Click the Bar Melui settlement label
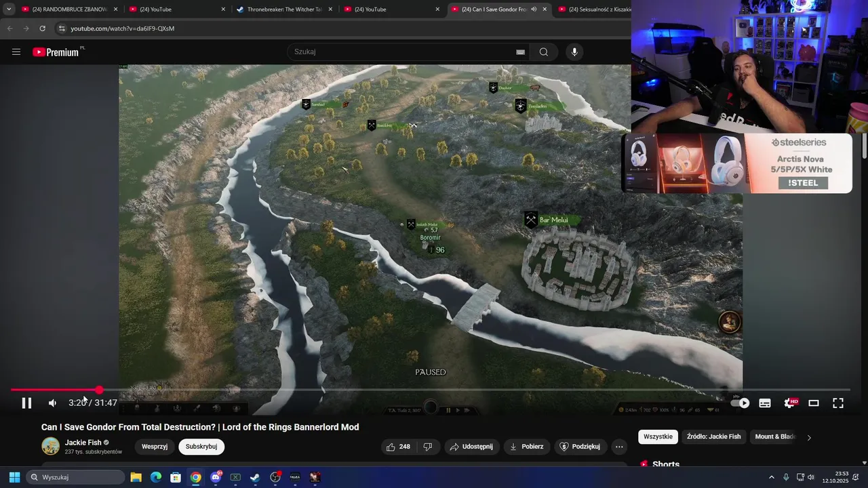Viewport: 868px width, 488px height. pyautogui.click(x=553, y=220)
